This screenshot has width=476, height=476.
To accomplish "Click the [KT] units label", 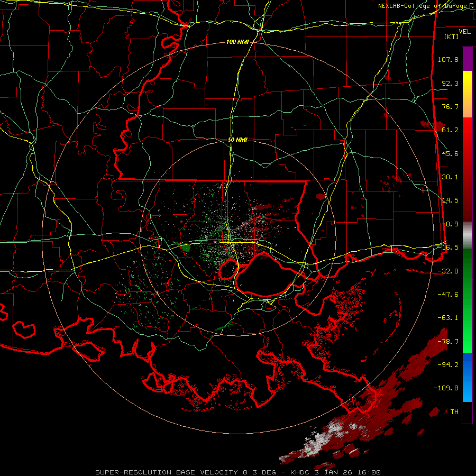I will click(451, 36).
